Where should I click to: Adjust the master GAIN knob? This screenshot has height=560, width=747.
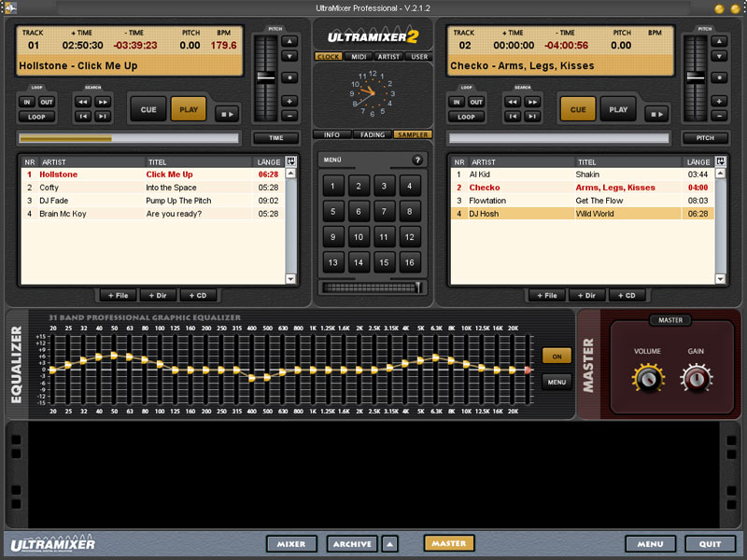[x=696, y=379]
